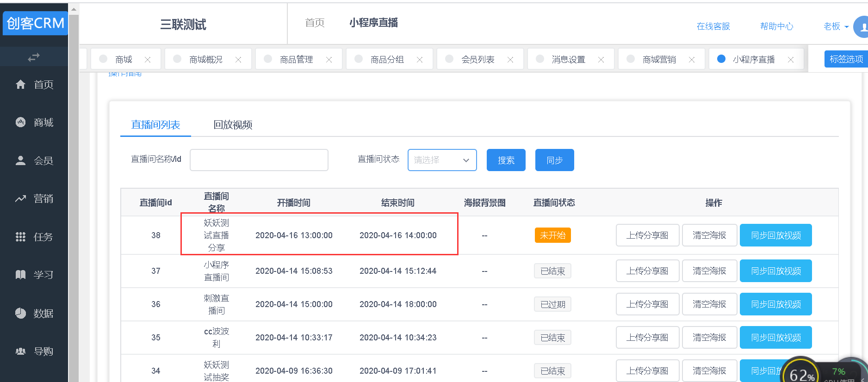
Task: Click room name 妖妖测试直播分享
Action: pos(217,235)
